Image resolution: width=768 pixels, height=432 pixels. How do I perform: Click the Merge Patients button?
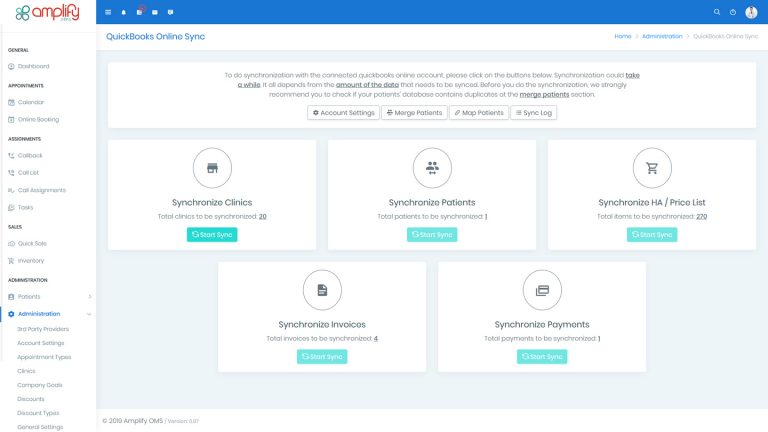pyautogui.click(x=414, y=113)
